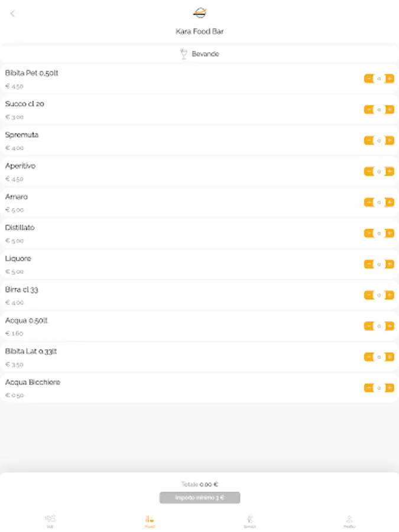Tap the Bevande cocktail glass icon

pyautogui.click(x=183, y=54)
